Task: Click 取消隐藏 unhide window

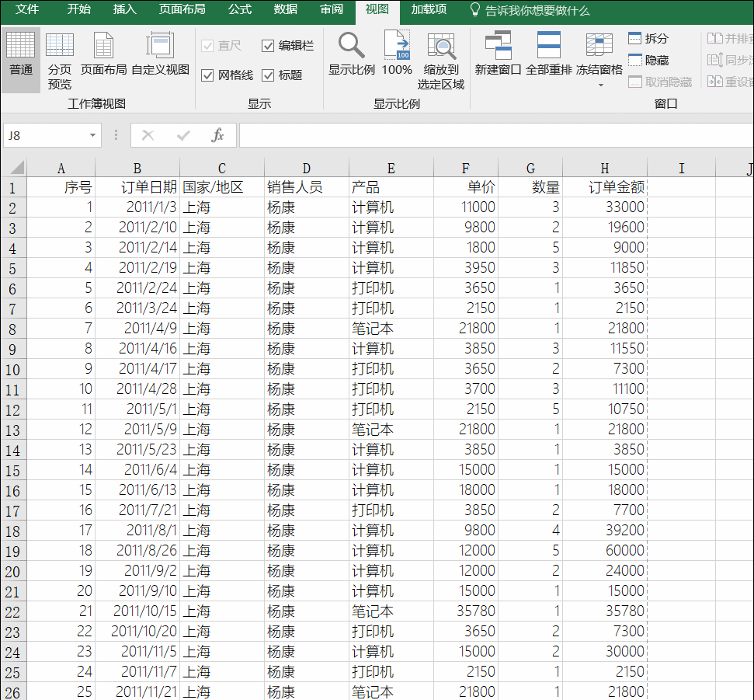Action: 660,82
